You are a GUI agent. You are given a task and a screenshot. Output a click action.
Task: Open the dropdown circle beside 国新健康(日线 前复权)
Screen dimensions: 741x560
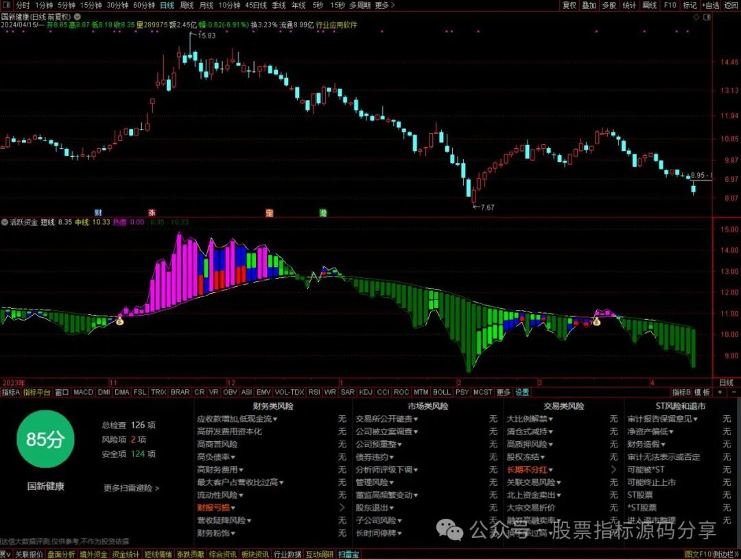coord(77,16)
